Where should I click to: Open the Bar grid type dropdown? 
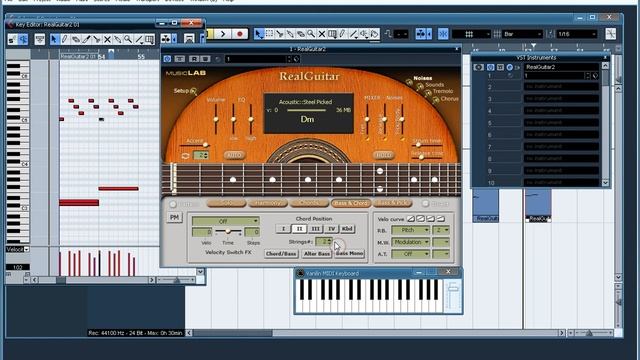pos(522,34)
